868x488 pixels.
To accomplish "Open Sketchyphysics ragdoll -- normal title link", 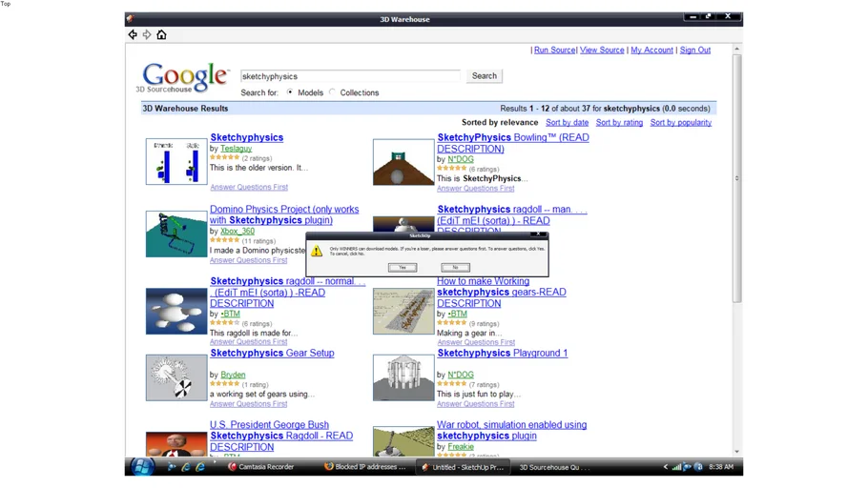I will point(287,293).
